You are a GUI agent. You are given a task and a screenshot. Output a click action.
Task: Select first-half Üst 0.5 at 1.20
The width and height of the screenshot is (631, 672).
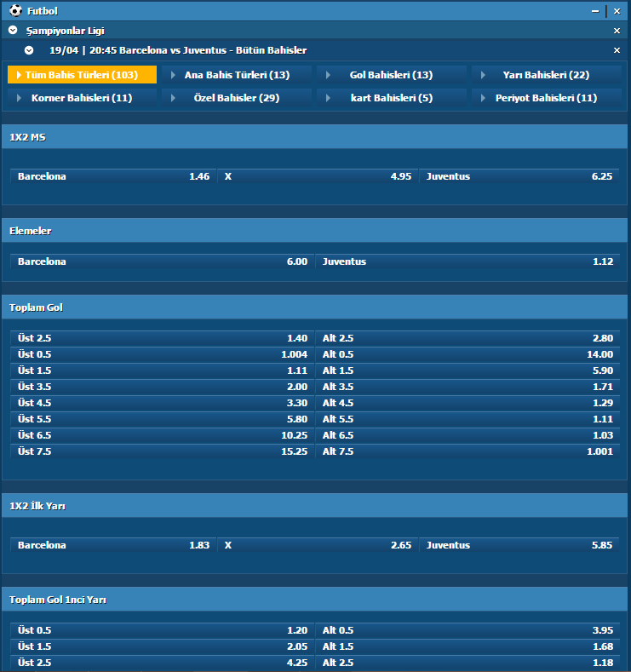163,630
